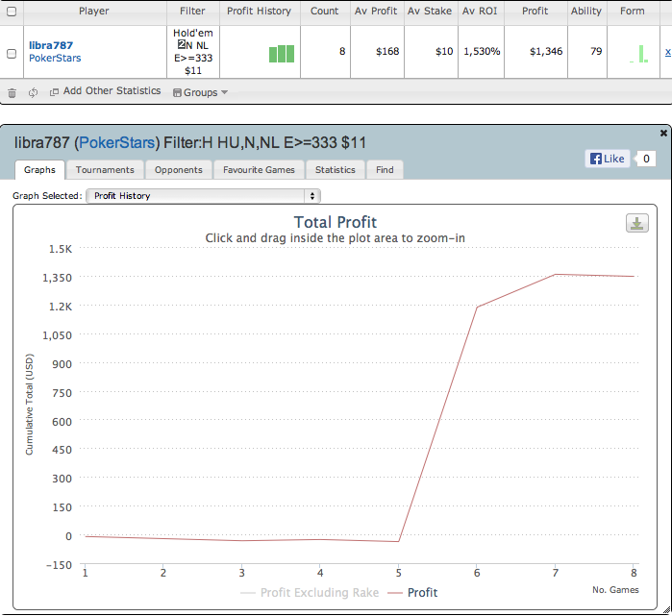Click the Facebook Like button
Image resolution: width=672 pixels, height=616 pixels.
(x=608, y=159)
